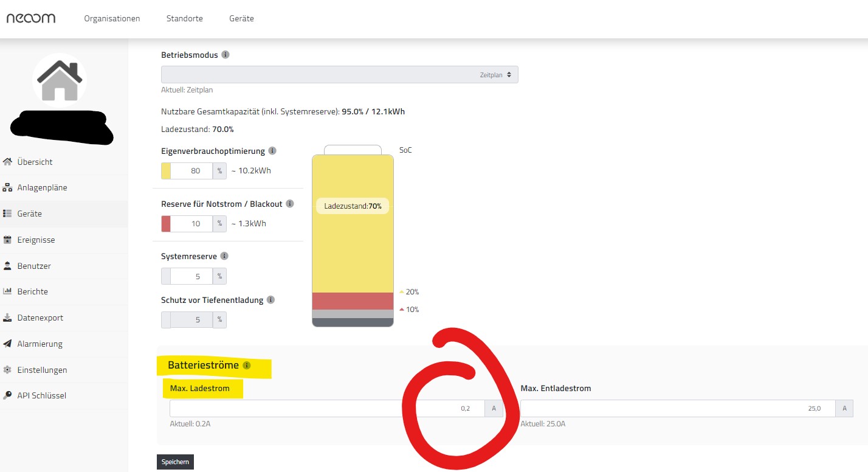This screenshot has width=868, height=472.
Task: Click the Ladezustand 70% battery label
Action: point(353,206)
